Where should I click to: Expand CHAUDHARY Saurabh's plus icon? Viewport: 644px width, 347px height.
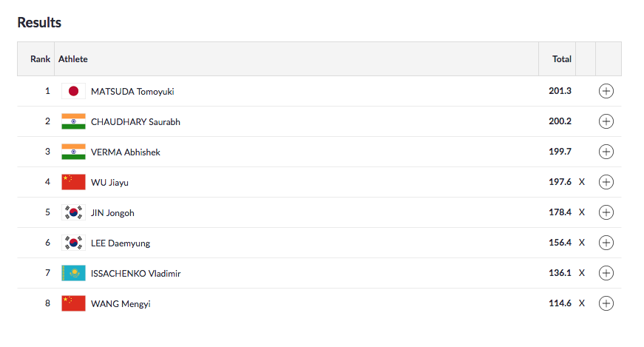click(606, 121)
